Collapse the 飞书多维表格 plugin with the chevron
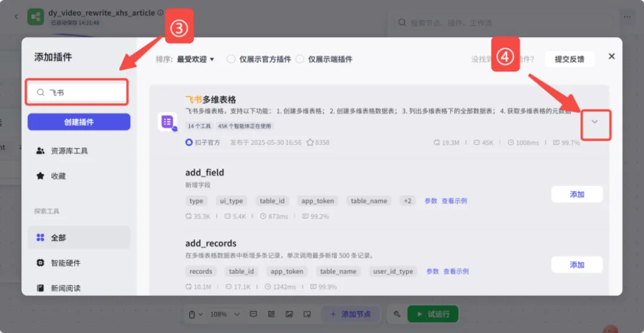This screenshot has width=644, height=333. 595,122
